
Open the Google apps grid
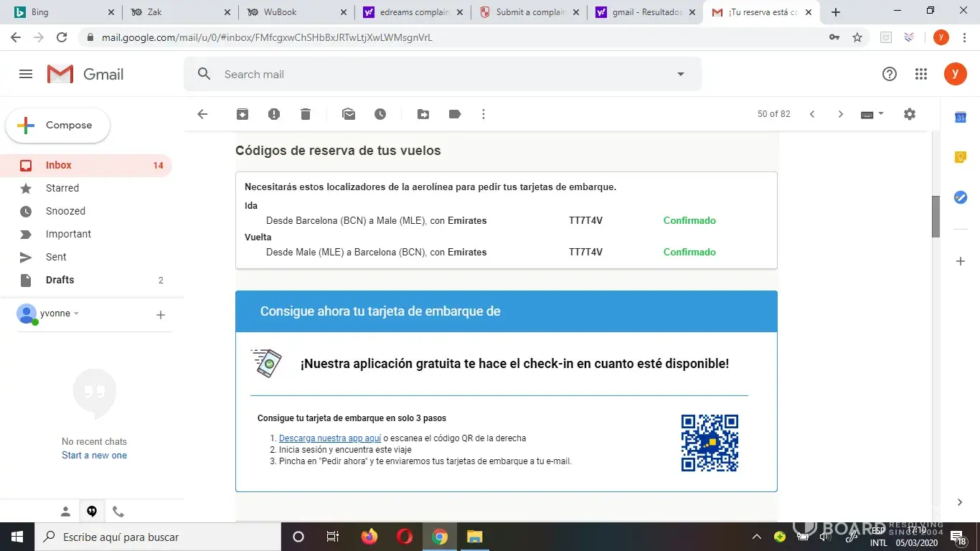[921, 74]
